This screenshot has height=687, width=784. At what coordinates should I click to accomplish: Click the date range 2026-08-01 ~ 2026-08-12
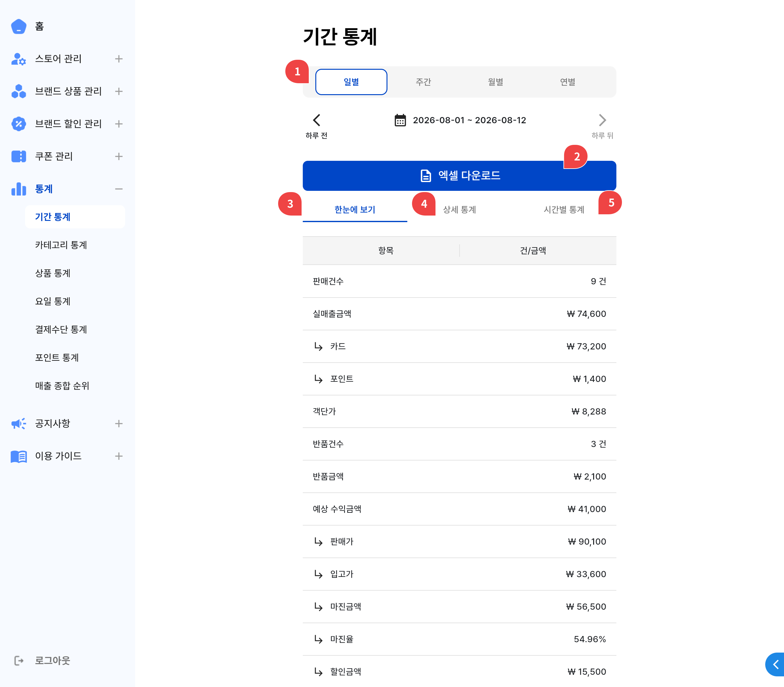[x=469, y=120]
